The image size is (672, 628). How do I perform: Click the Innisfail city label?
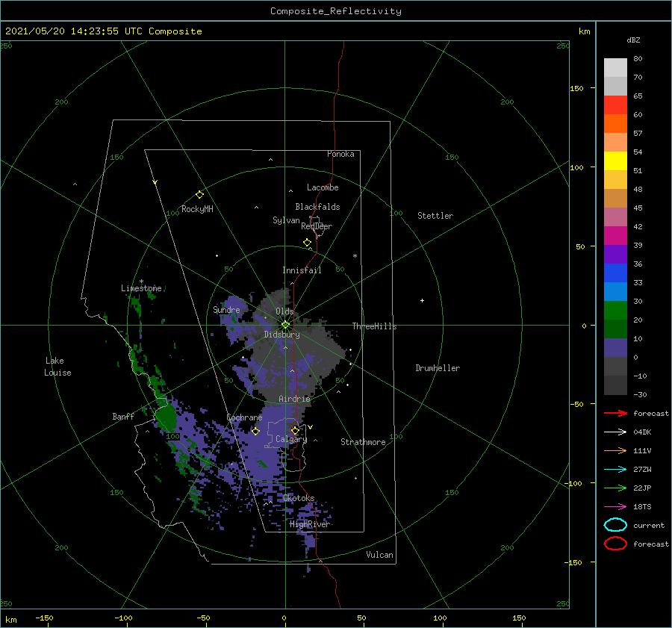pos(302,270)
